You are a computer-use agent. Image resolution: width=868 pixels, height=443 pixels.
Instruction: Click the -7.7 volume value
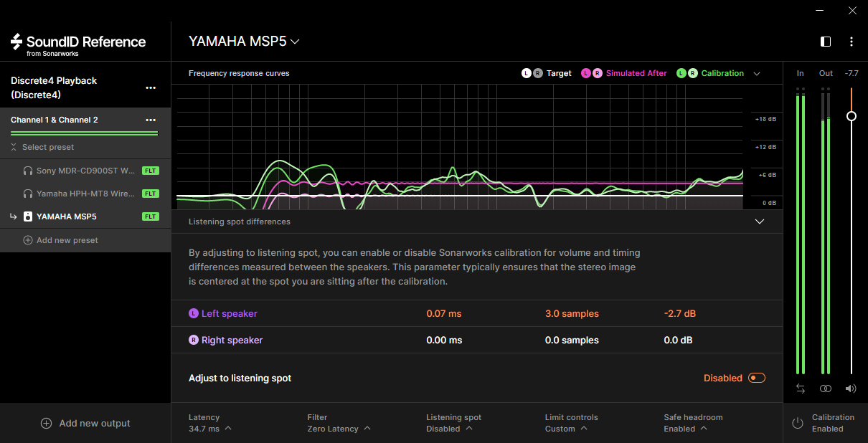click(852, 73)
